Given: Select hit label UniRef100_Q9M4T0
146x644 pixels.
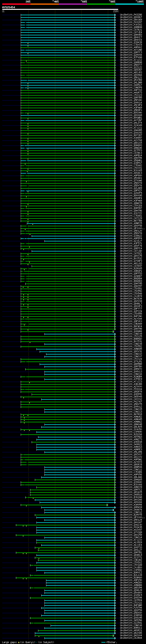Looking at the screenshot, I should click(x=131, y=369).
